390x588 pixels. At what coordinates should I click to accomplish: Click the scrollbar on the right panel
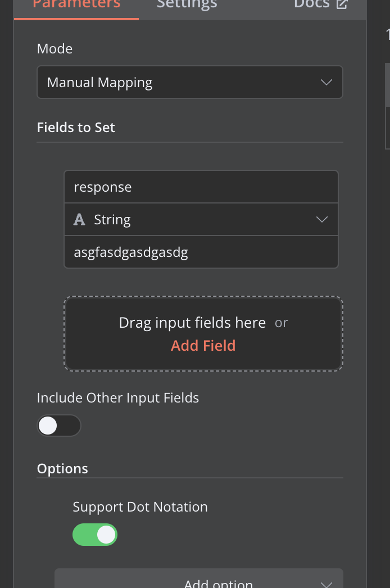388,84
